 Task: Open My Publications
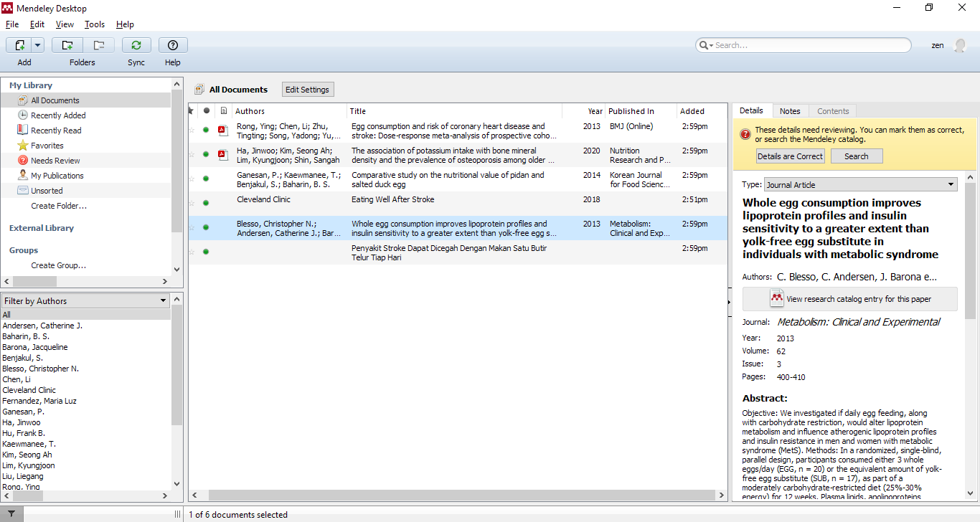pos(57,176)
